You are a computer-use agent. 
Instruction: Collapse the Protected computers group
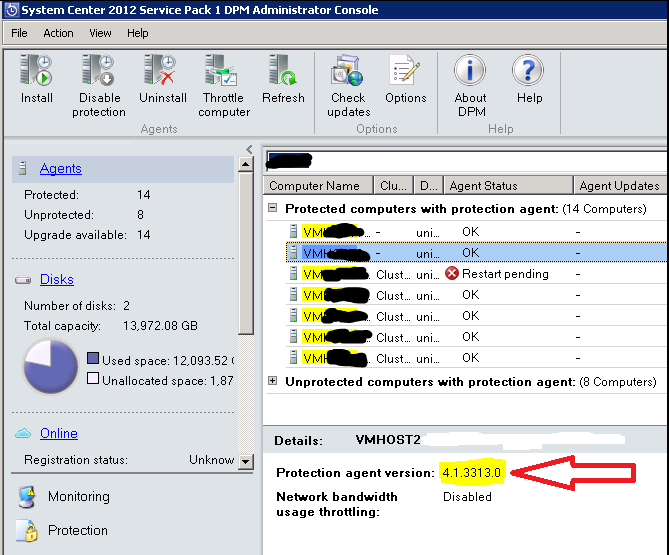273,209
